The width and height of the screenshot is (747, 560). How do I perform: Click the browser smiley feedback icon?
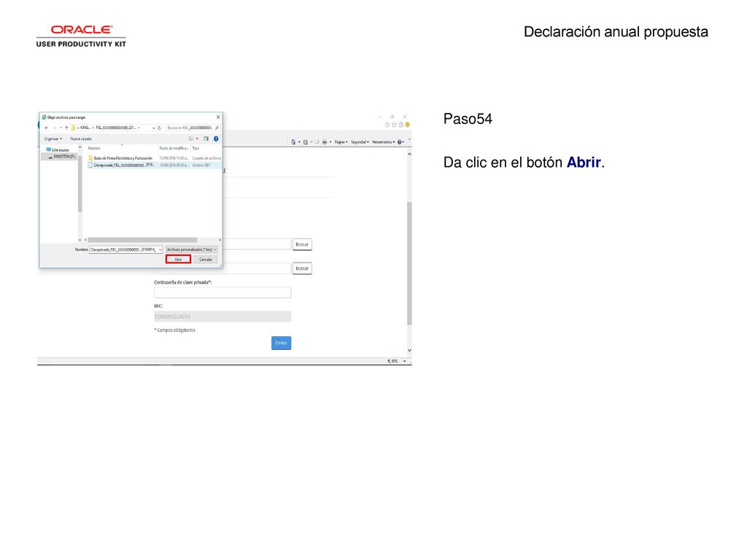point(407,125)
